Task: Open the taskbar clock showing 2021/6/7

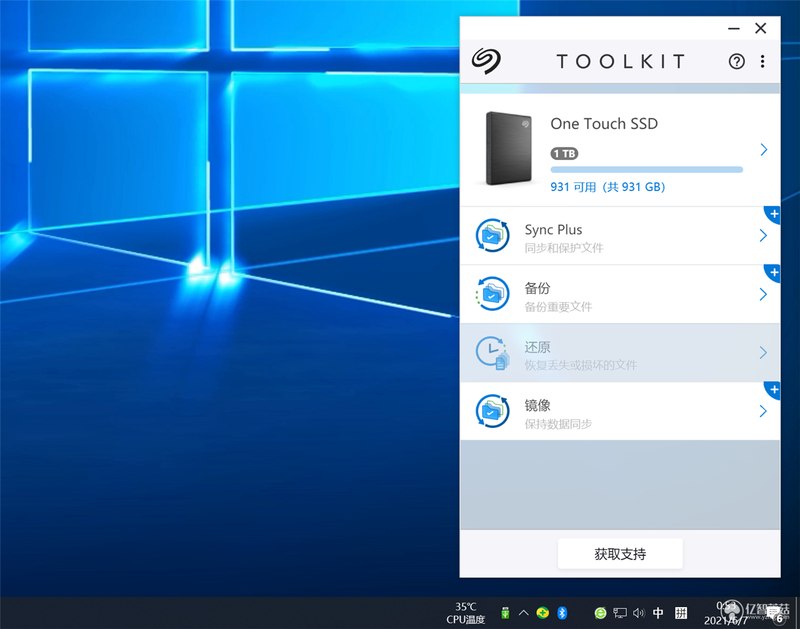Action: (726, 613)
